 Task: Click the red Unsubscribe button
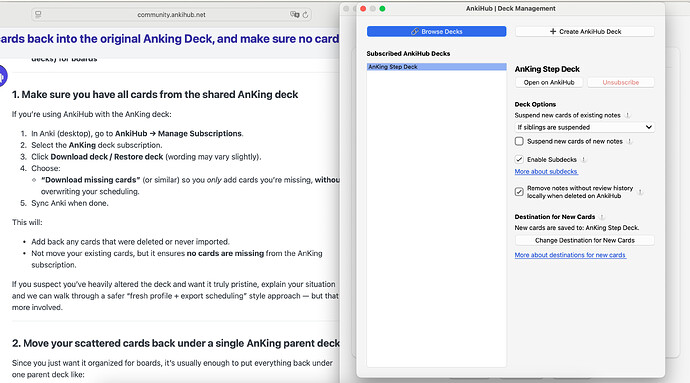coord(620,82)
